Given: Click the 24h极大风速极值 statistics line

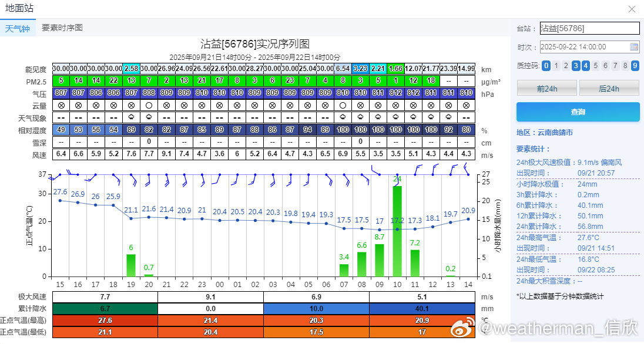Looking at the screenshot, I should point(569,163).
